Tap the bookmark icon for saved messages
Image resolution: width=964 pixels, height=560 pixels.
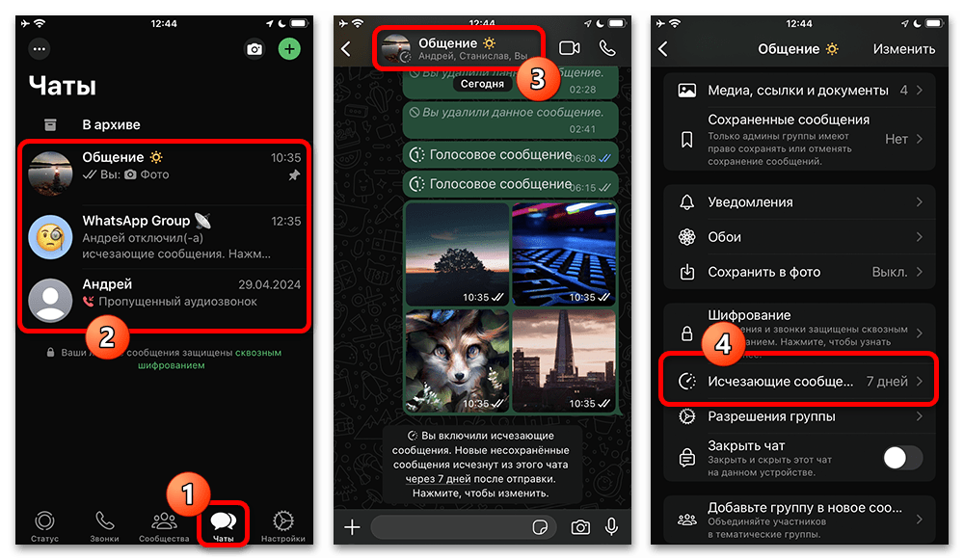pyautogui.click(x=686, y=140)
